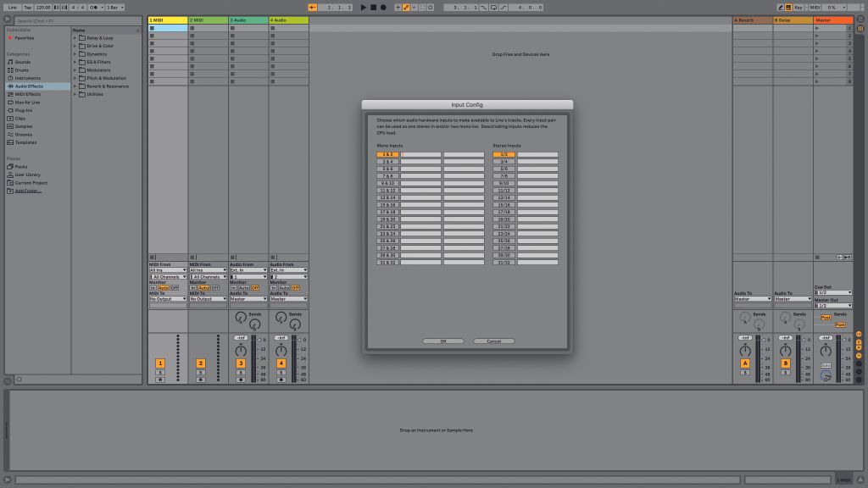The height and width of the screenshot is (488, 868).
Task: Cancel the Input Config dialog
Action: pos(494,341)
